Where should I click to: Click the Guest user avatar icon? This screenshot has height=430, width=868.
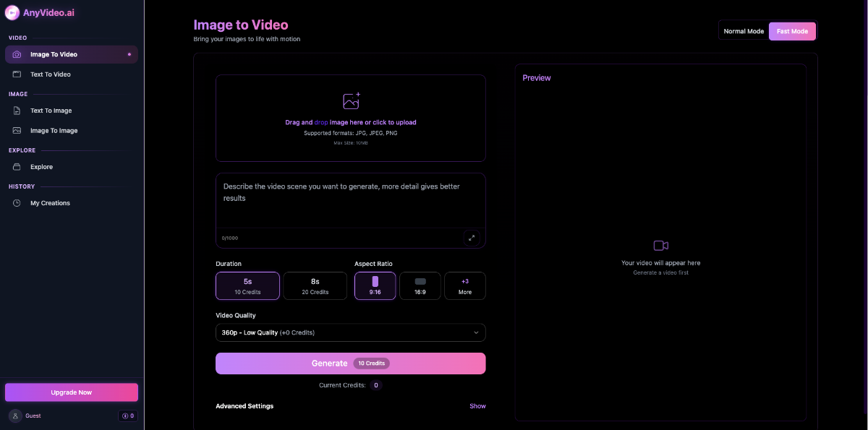(15, 416)
